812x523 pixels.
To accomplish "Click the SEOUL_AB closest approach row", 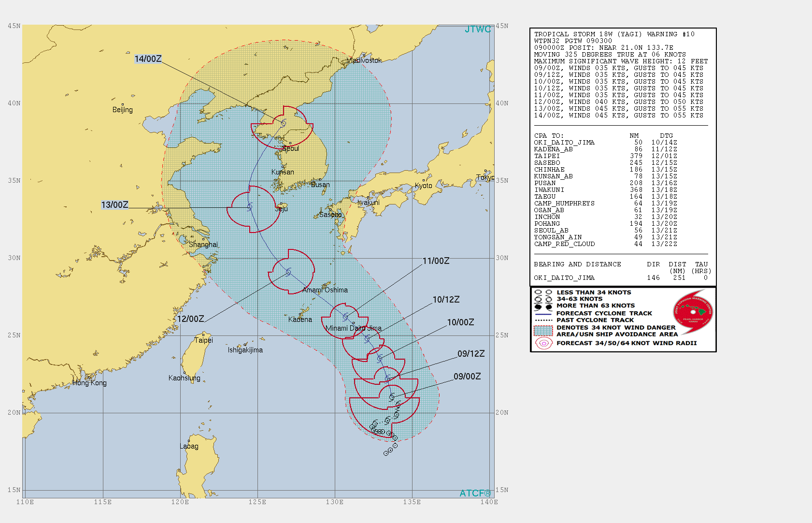I will (x=605, y=231).
